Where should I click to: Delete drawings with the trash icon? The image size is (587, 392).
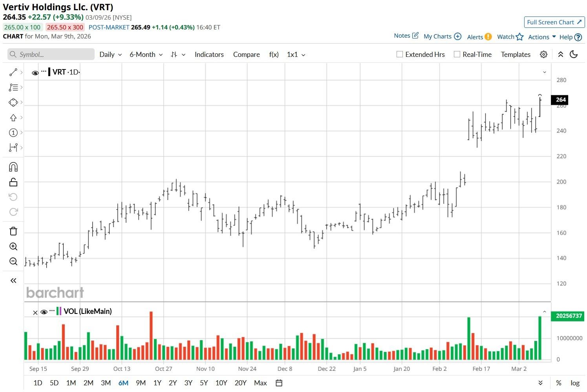pos(13,231)
